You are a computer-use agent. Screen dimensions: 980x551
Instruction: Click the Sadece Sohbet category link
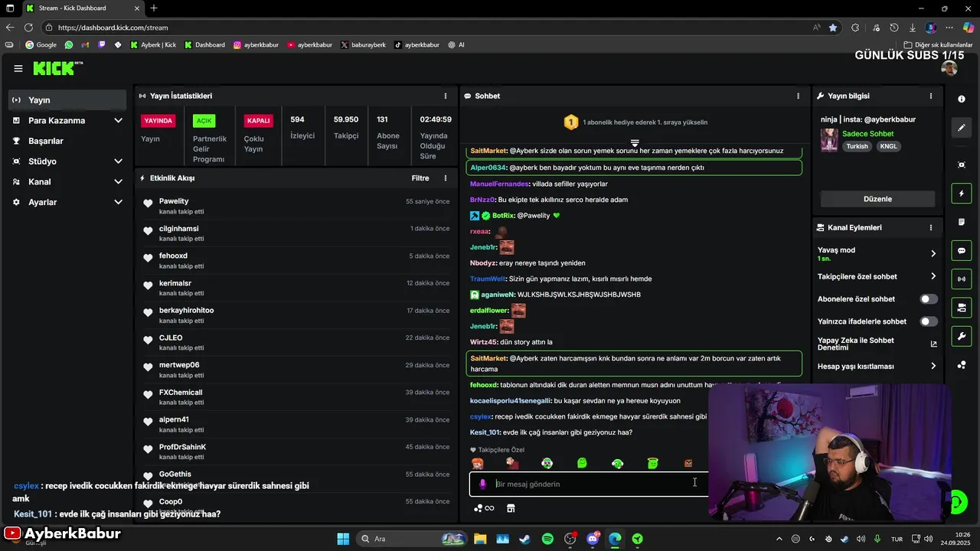click(867, 134)
